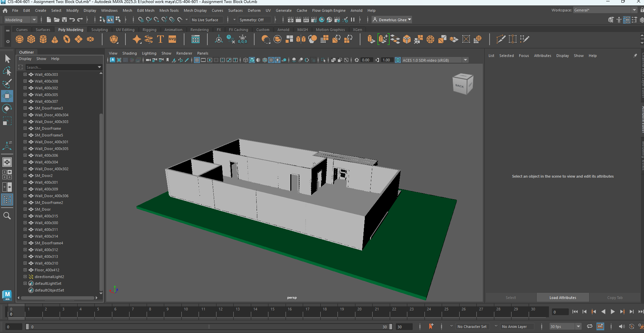This screenshot has width=644, height=333.
Task: Click Copy Tab in the Attribute Editor
Action: pos(615,297)
